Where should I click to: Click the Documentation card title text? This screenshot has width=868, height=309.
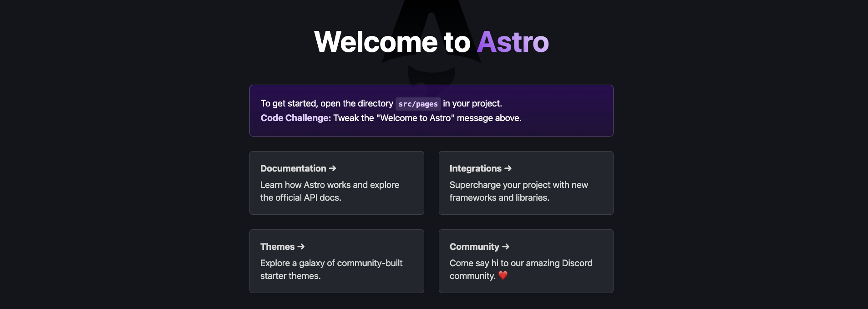294,168
